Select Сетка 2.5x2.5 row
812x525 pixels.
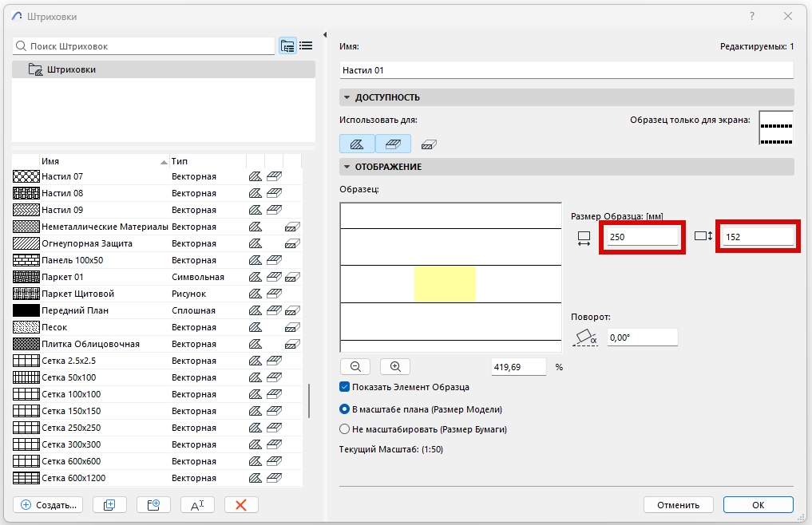pos(157,361)
